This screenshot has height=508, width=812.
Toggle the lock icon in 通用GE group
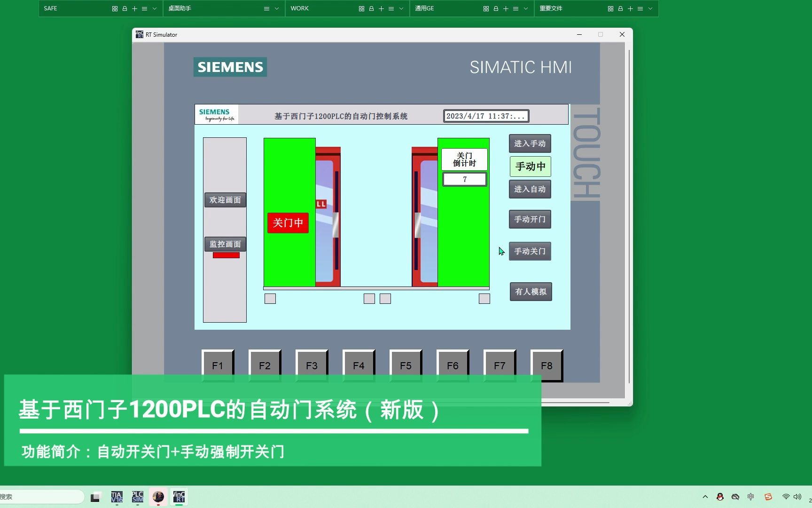pos(496,8)
